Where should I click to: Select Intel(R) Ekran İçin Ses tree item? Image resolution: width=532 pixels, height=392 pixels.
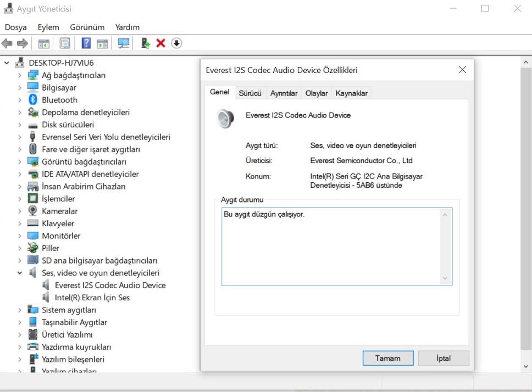(92, 298)
